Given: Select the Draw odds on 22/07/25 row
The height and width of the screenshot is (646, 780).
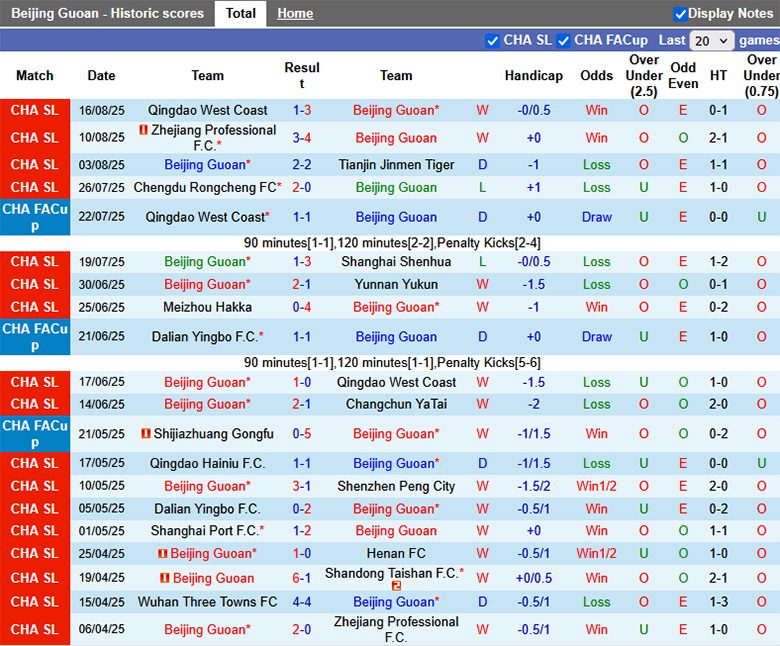Looking at the screenshot, I should point(596,217).
